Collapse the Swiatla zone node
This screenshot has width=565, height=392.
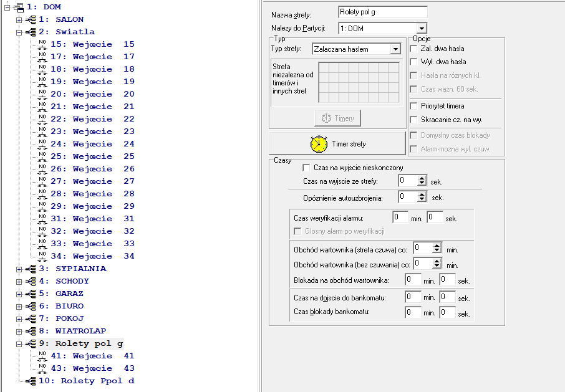pos(19,32)
